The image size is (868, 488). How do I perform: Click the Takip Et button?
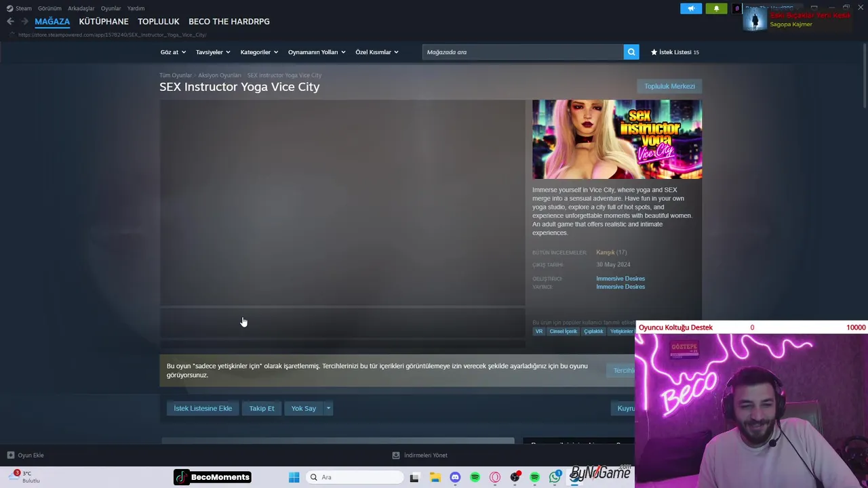pos(262,408)
